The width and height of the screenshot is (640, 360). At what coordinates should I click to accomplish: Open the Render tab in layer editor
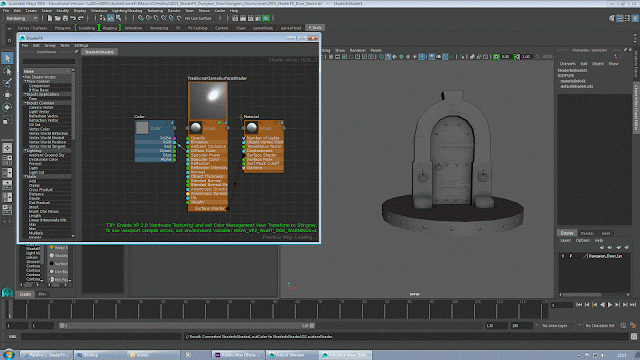(x=587, y=233)
